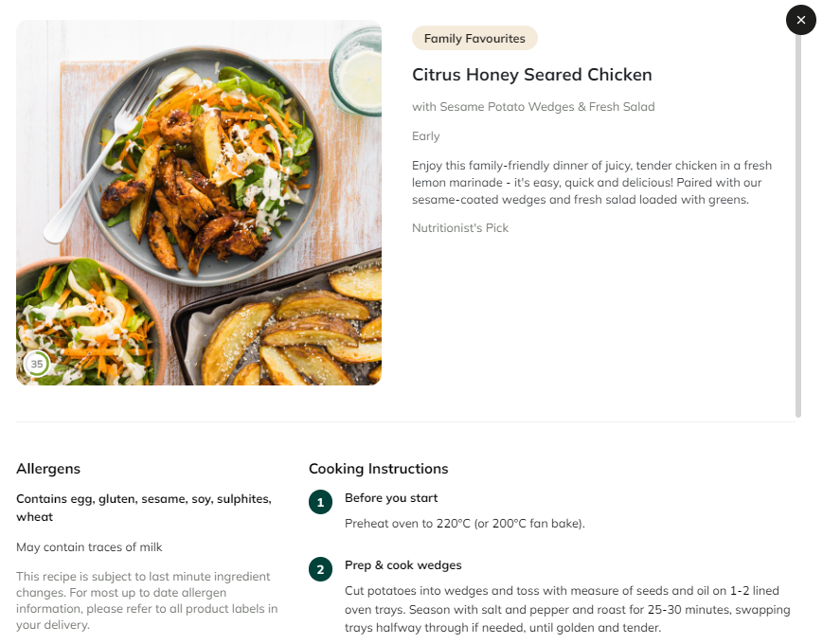Click the recipe description paragraph
The height and width of the screenshot is (644, 823).
pos(592,183)
